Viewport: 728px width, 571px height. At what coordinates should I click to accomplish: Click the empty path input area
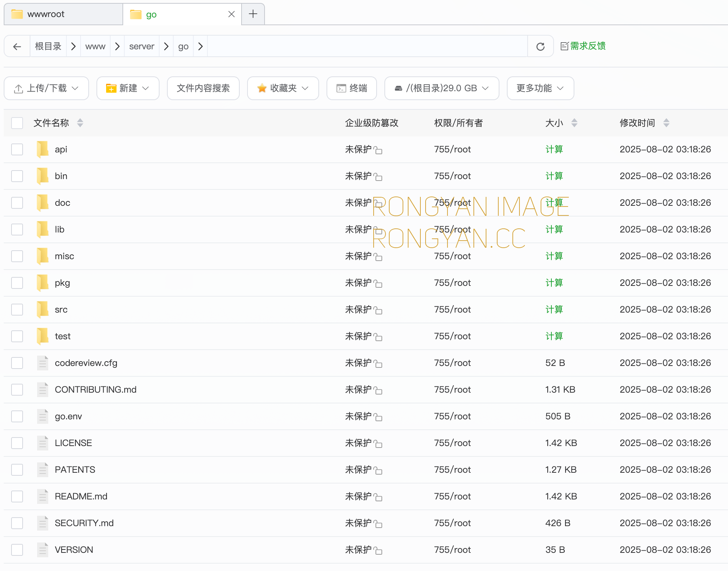[x=367, y=46]
